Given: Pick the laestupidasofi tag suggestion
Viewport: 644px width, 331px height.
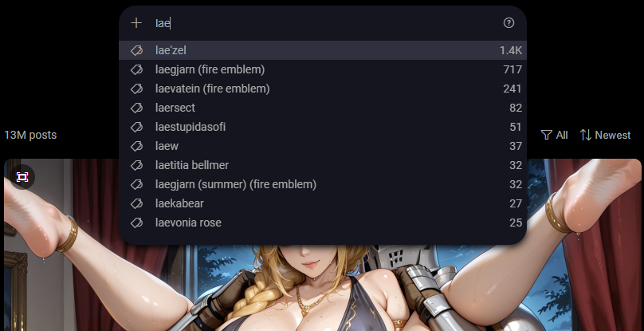Looking at the screenshot, I should [x=323, y=127].
